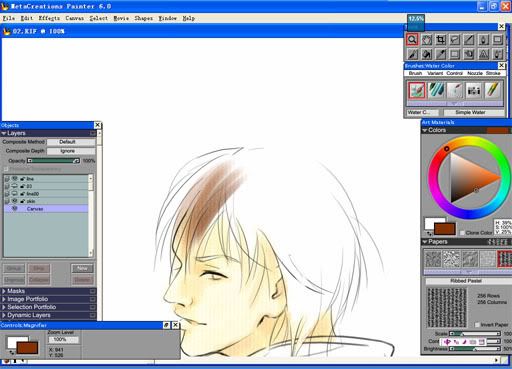Select the Canvas row in layer list
The height and width of the screenshot is (369, 512).
[x=46, y=209]
